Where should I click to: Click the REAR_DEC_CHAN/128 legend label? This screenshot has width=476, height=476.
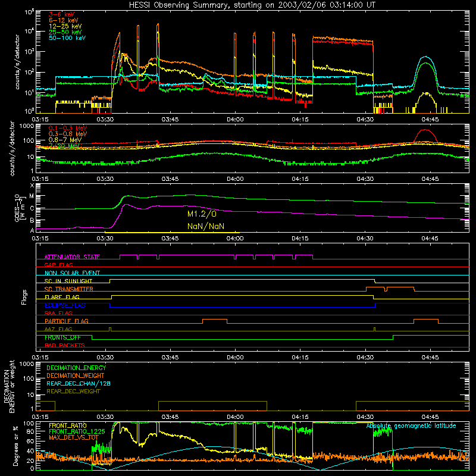pos(79,383)
